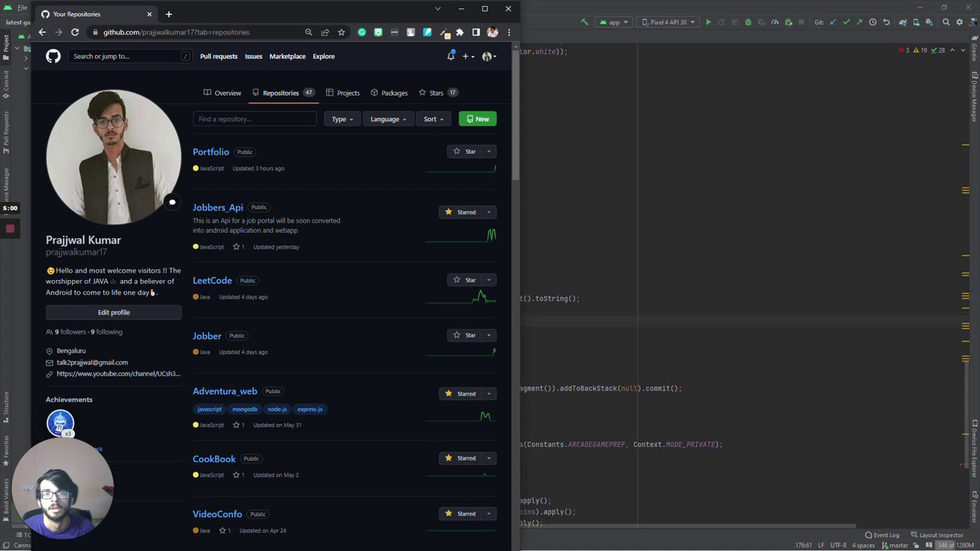This screenshot has height=551, width=980.
Task: Click the mongodb topic tag
Action: [x=245, y=409]
